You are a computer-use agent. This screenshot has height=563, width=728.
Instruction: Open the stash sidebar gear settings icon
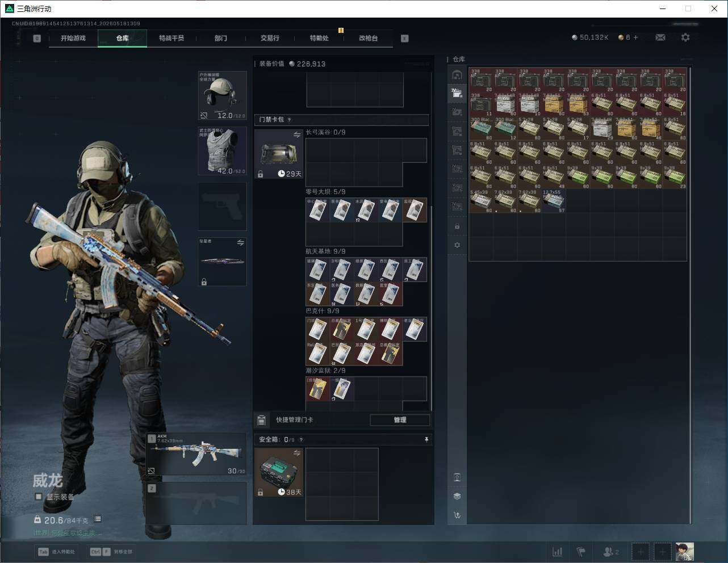point(457,245)
